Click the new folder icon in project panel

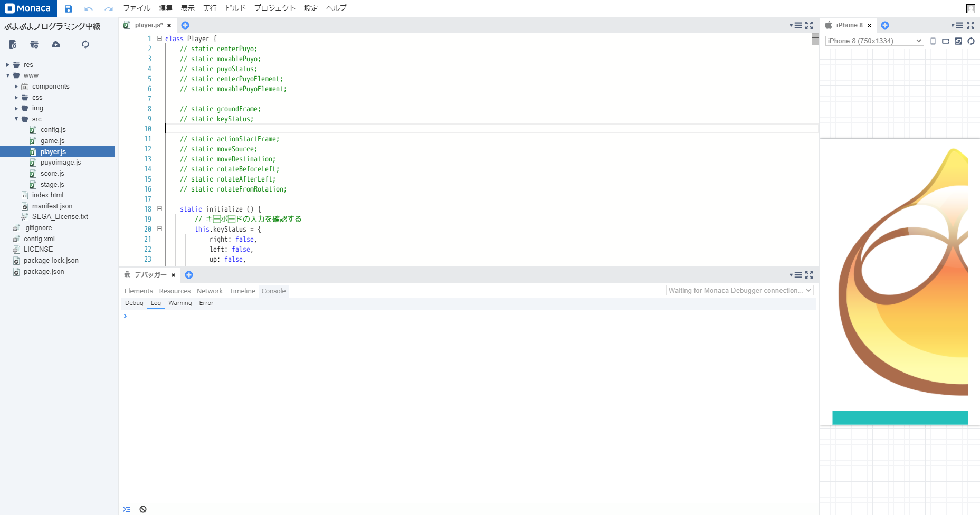point(34,44)
